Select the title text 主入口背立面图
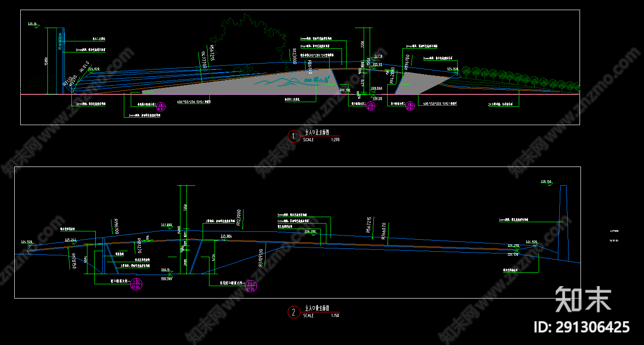644x345 pixels. coord(316,308)
